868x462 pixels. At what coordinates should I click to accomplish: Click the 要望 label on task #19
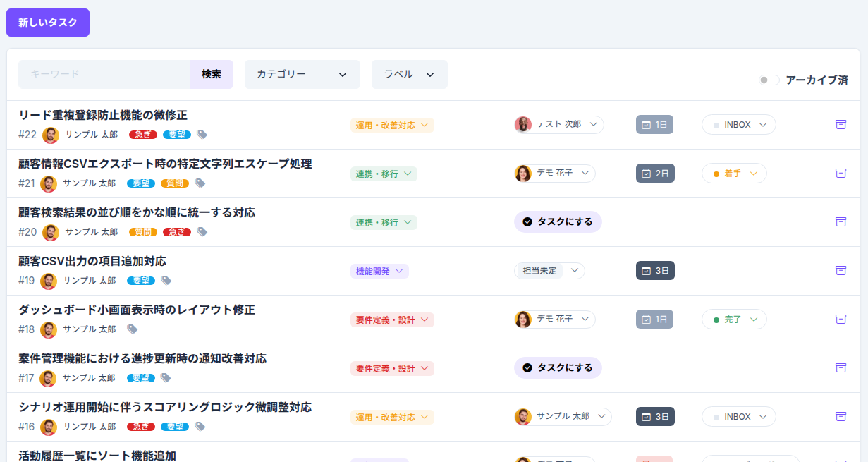tap(141, 280)
